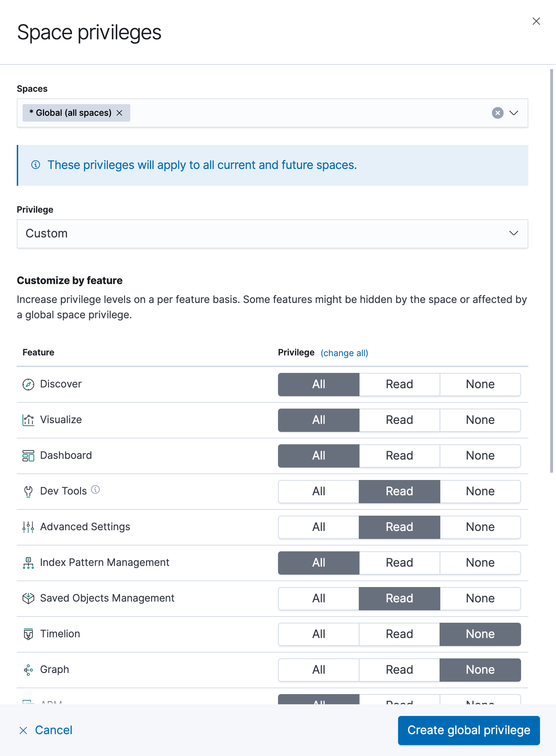Click the flyout vertical scrollbar
556x756 pixels.
click(x=552, y=271)
